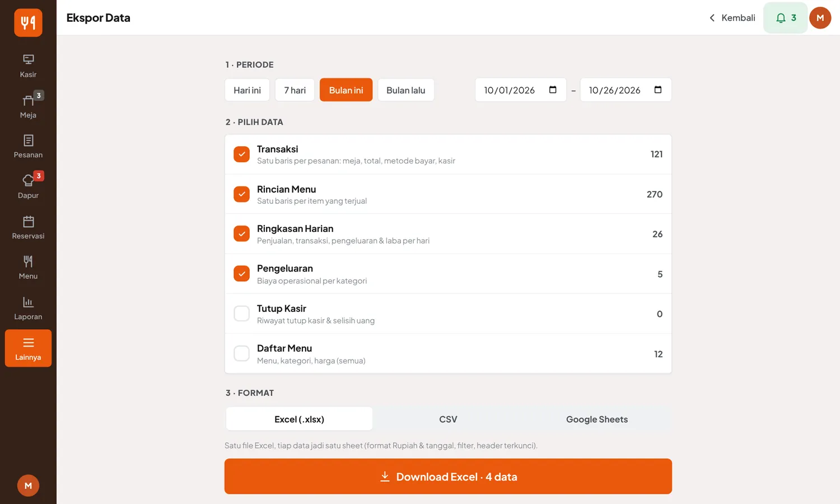Click the restaurant logo icon
Screen dimensions: 840x504
[28, 22]
